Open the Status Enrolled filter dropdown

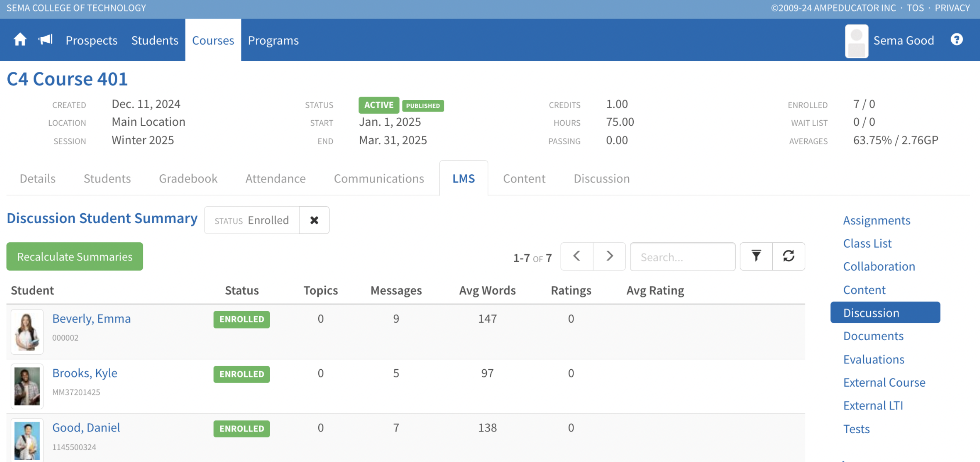(x=251, y=220)
